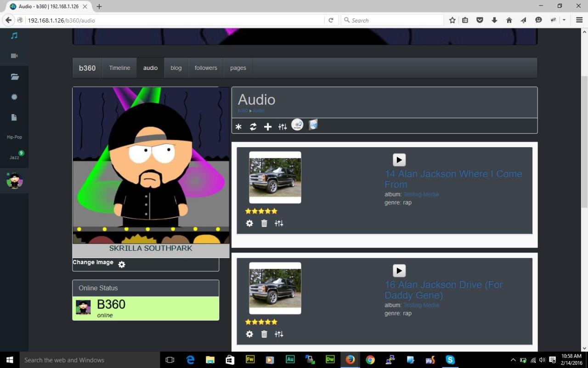Image resolution: width=588 pixels, height=368 pixels.
Task: Open settings gear for track 16
Action: point(249,334)
